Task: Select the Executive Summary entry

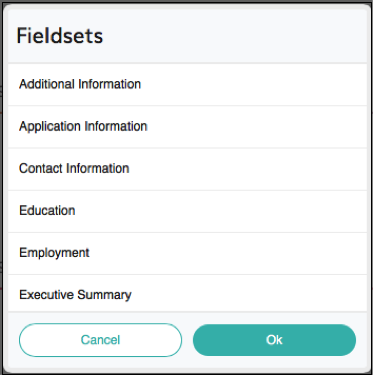Action: tap(187, 293)
